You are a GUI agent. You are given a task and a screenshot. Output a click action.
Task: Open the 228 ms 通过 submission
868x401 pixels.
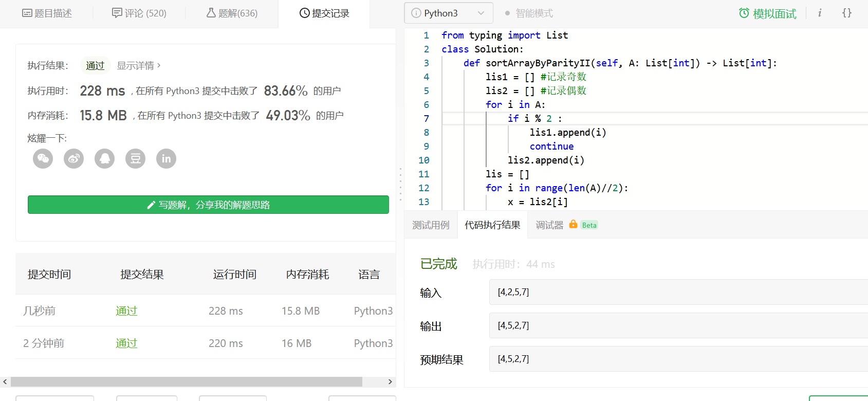pyautogui.click(x=126, y=311)
